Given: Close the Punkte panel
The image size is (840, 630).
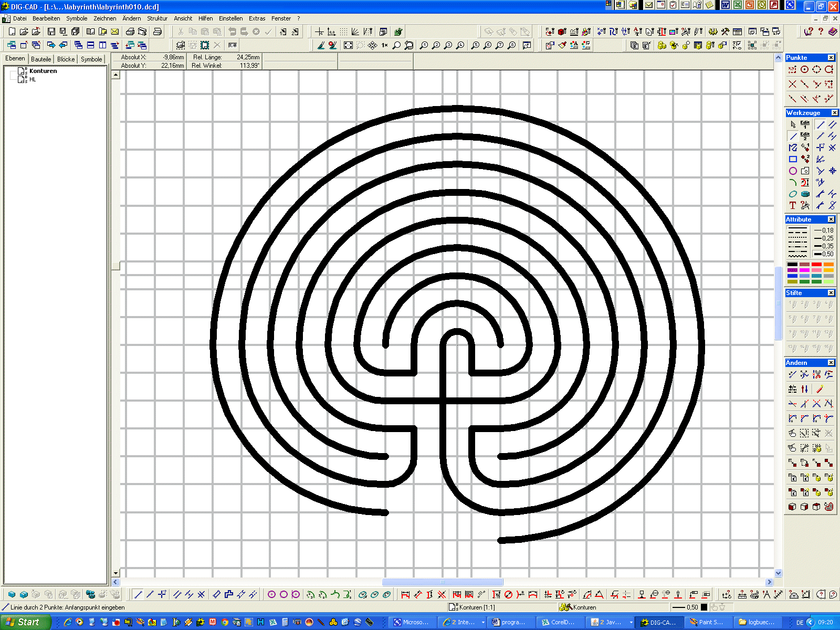Looking at the screenshot, I should (831, 58).
